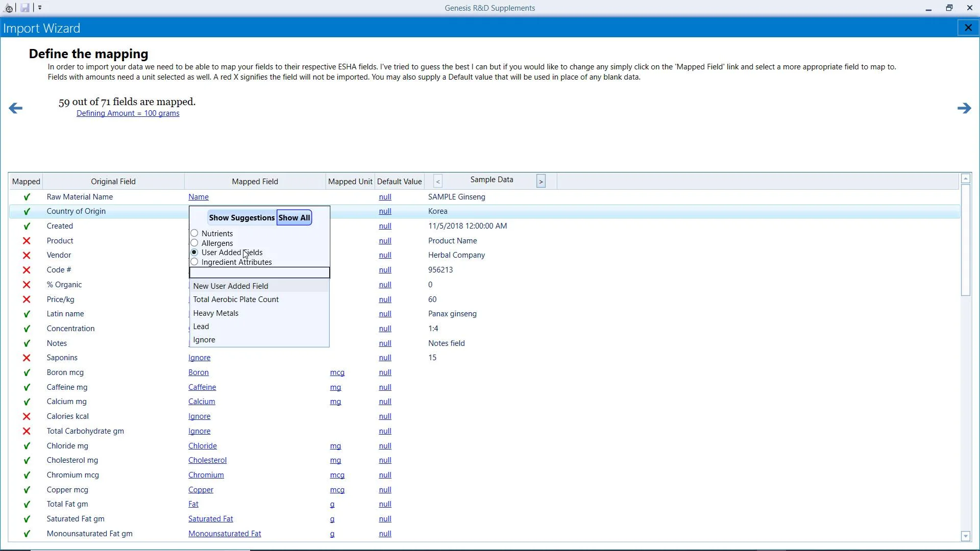Click the red X for % Organic row
980x551 pixels.
[x=27, y=285]
